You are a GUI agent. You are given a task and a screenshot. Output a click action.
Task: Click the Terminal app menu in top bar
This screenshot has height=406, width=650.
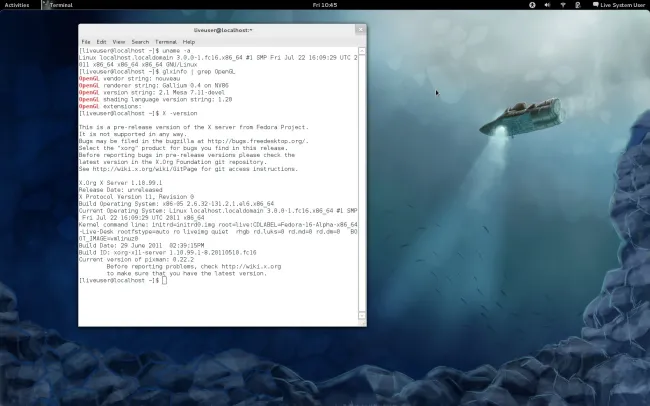click(57, 5)
